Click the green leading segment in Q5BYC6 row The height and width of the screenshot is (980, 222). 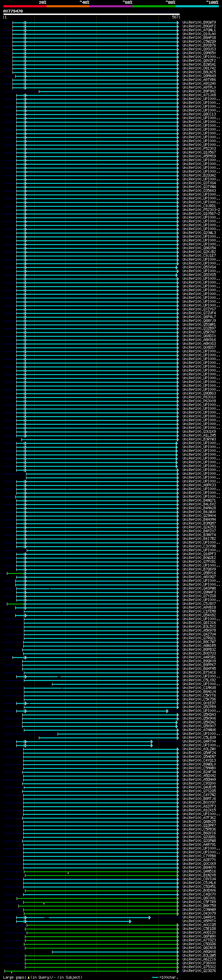point(16,573)
